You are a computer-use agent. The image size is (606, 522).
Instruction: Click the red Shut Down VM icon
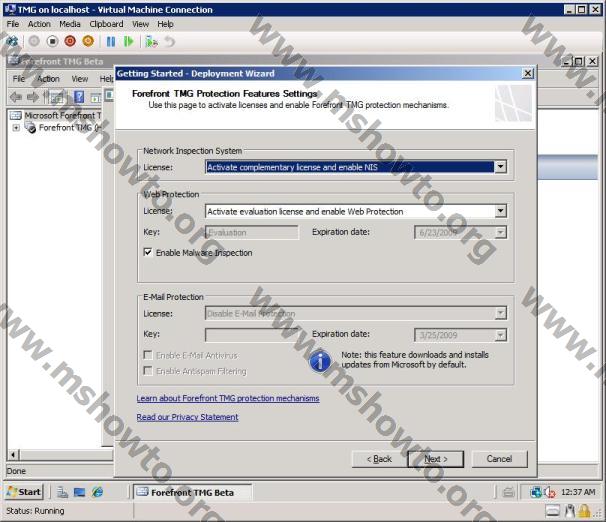point(70,41)
